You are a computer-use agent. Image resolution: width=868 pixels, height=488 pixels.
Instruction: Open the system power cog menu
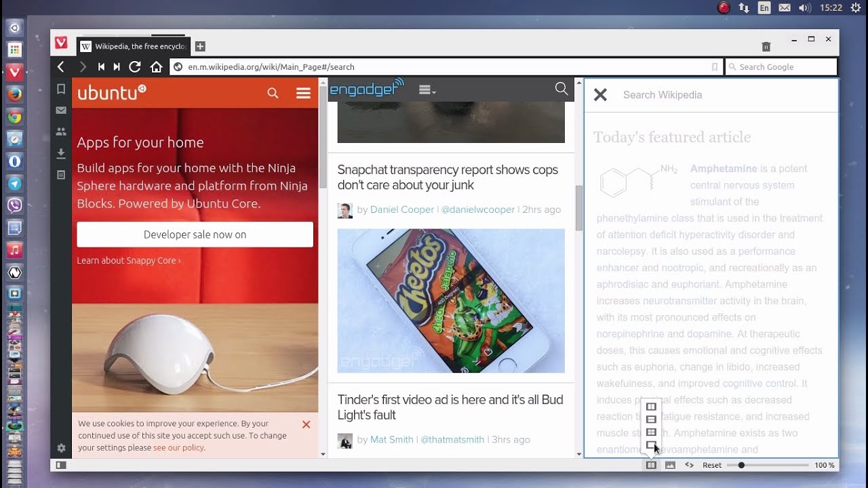(856, 8)
